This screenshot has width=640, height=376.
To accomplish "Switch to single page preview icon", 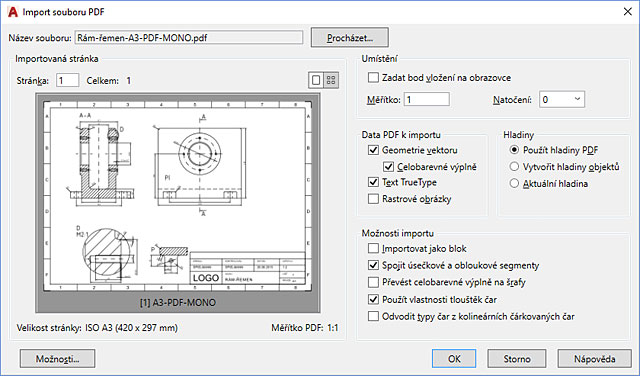I will 316,80.
